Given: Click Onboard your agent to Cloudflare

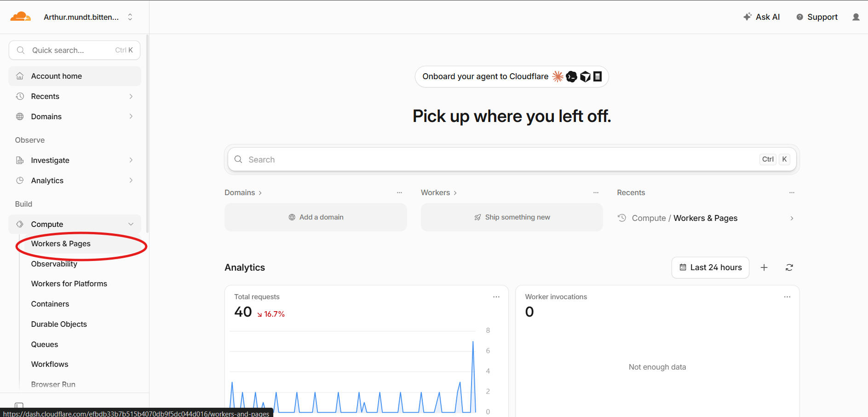Looking at the screenshot, I should [512, 76].
